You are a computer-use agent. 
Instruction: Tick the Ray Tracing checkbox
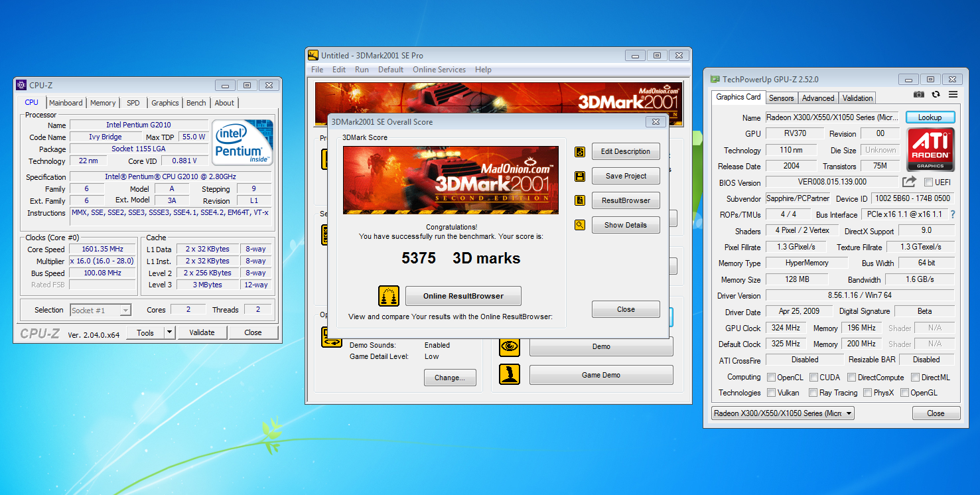tap(813, 393)
